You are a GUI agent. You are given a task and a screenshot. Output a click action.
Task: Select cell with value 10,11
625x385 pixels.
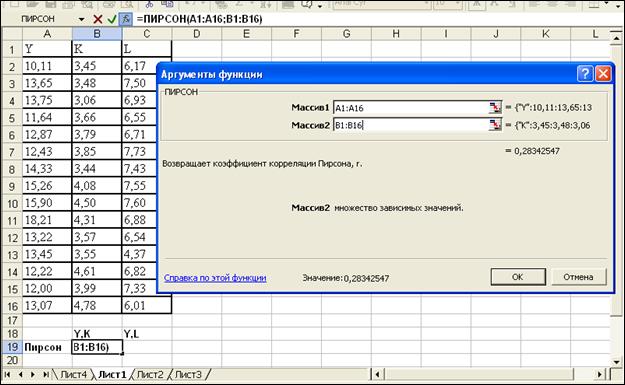47,66
